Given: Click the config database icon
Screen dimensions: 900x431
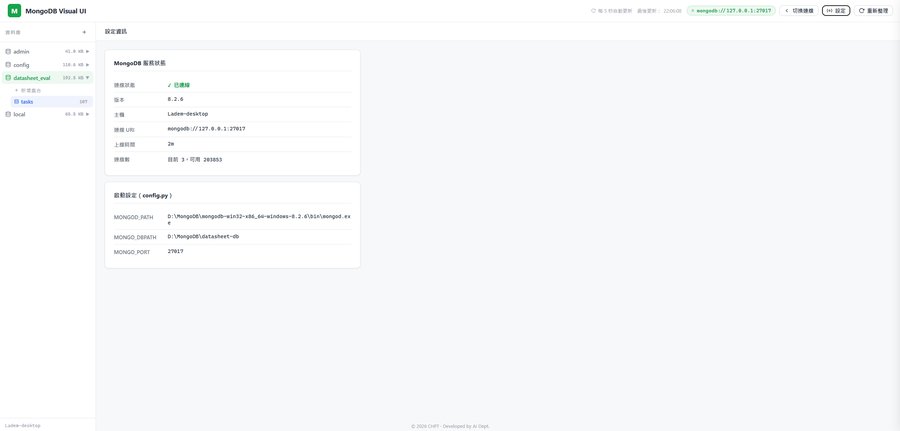Looking at the screenshot, I should [x=8, y=65].
